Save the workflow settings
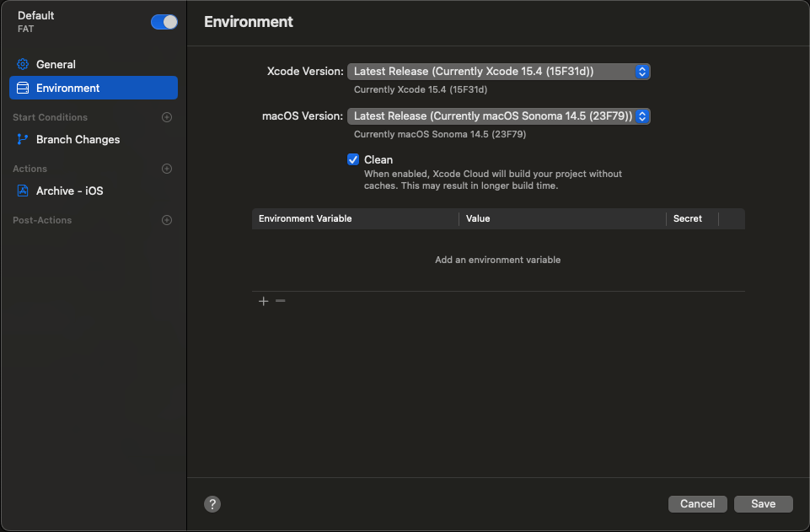The width and height of the screenshot is (810, 532). pyautogui.click(x=763, y=504)
